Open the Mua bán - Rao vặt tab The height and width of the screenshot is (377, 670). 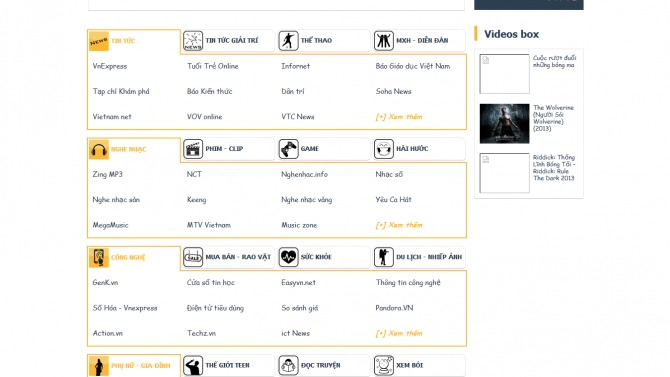pyautogui.click(x=229, y=257)
